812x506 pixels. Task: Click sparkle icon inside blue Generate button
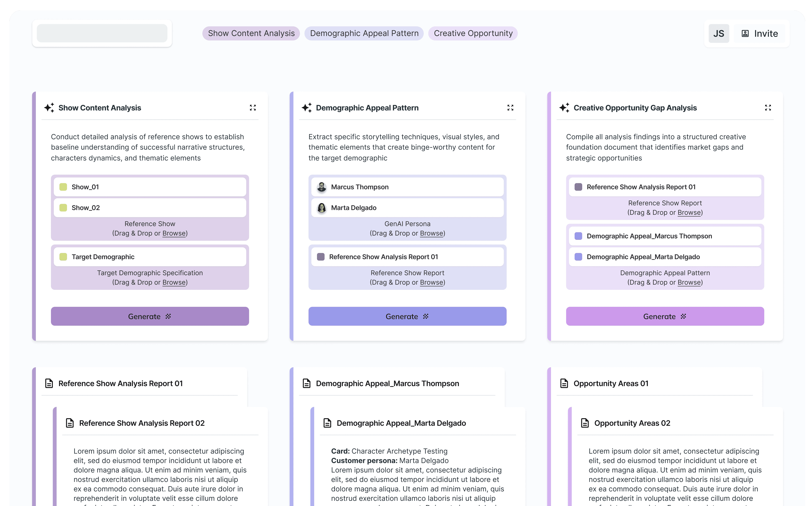click(x=426, y=316)
